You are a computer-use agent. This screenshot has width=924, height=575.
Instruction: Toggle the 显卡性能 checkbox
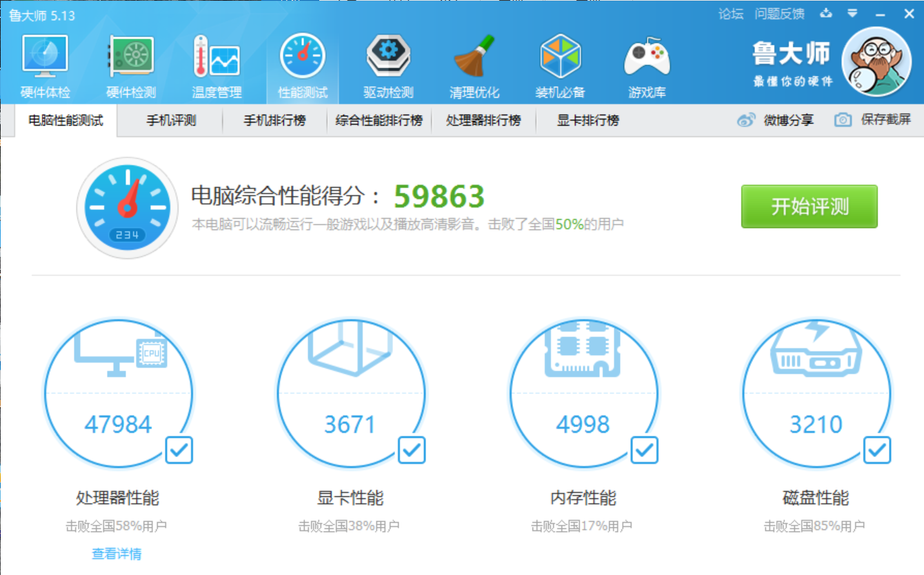(412, 450)
